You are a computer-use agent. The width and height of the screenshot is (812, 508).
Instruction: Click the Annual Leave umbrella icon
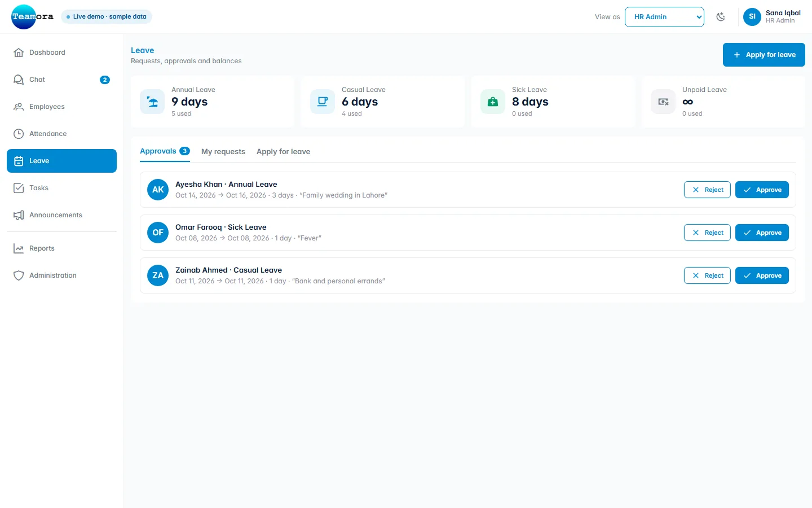click(152, 102)
